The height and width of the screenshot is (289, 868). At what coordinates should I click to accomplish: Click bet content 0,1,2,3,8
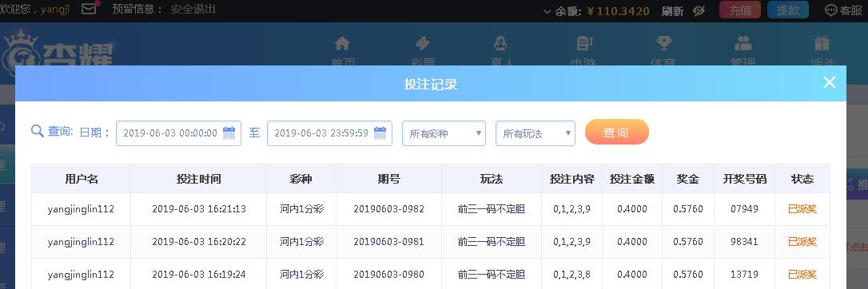pyautogui.click(x=571, y=275)
